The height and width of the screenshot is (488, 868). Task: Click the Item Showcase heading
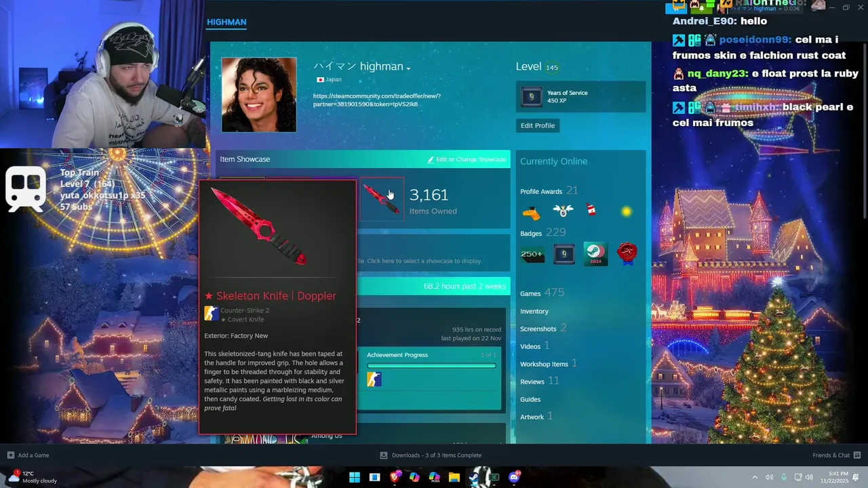click(x=245, y=159)
